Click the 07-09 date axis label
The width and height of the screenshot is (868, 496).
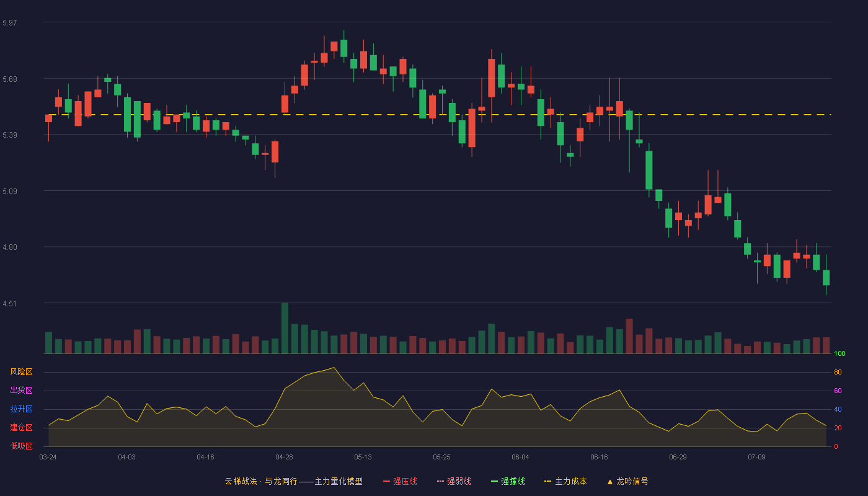(x=756, y=457)
